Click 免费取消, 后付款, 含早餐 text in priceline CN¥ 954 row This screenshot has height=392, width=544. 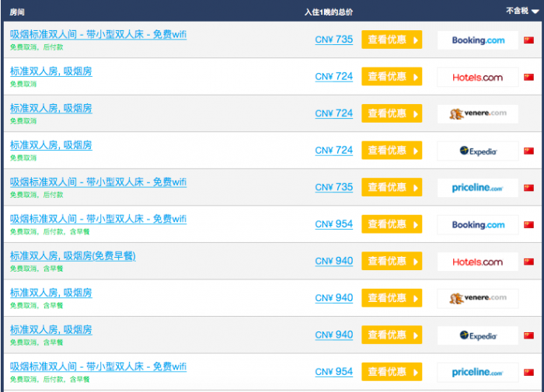point(50,380)
